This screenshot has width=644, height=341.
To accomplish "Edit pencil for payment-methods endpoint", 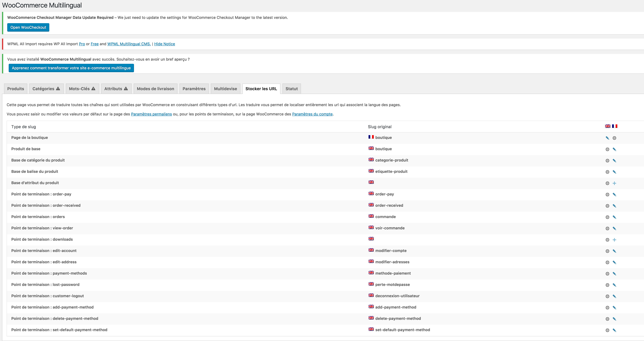I will click(x=614, y=274).
